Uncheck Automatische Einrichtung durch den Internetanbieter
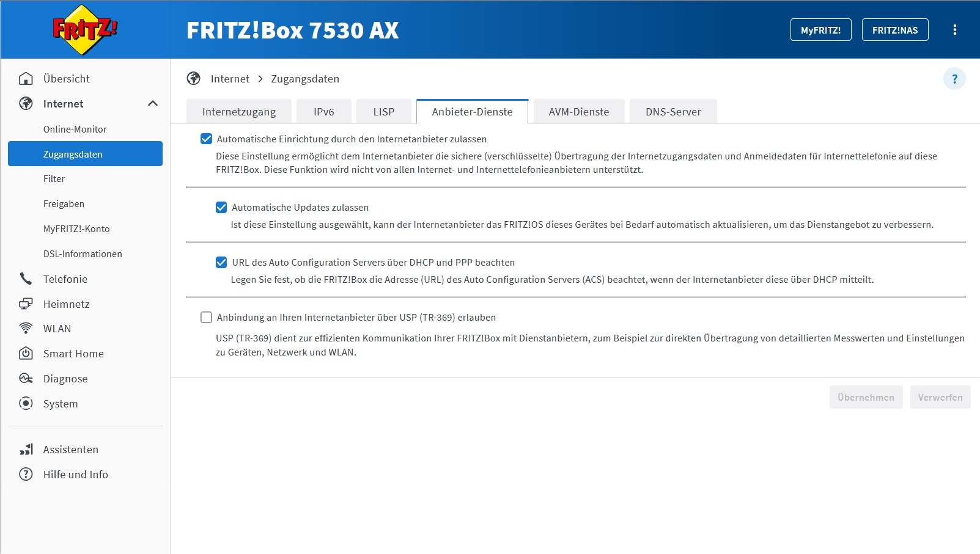Screen dimensions: 980x554 [207, 139]
